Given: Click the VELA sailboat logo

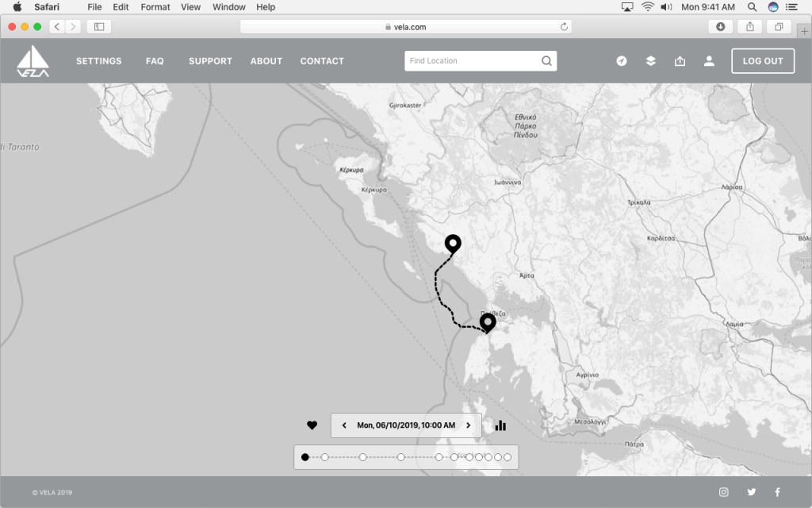Looking at the screenshot, I should [x=33, y=61].
